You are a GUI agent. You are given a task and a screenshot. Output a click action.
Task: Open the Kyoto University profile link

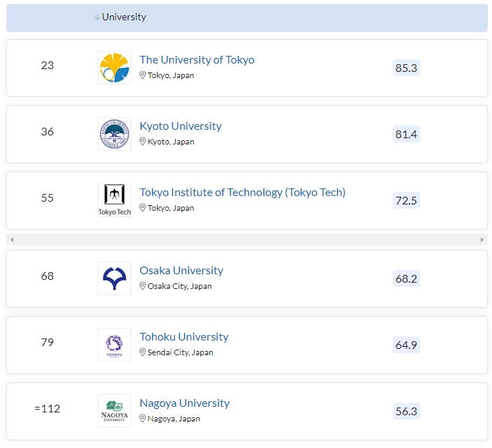pyautogui.click(x=180, y=126)
